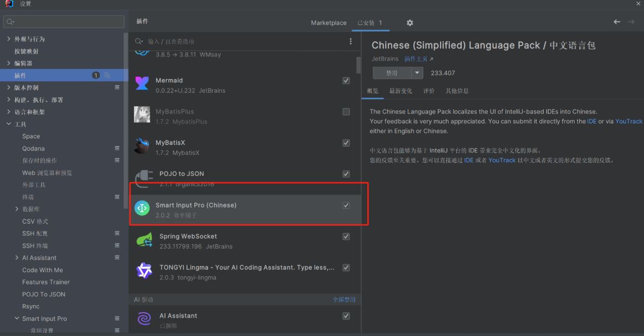The height and width of the screenshot is (336, 644).
Task: Open the YouTrack link in Chinese description
Action: 501,160
